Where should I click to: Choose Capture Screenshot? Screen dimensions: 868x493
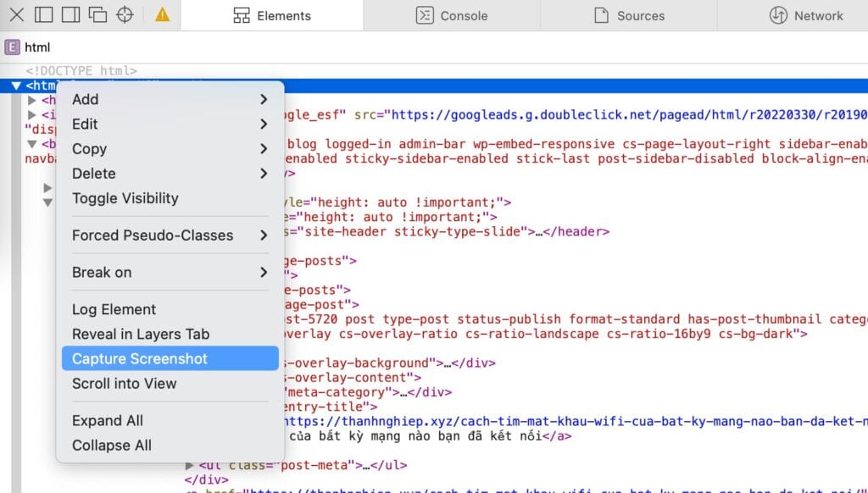pyautogui.click(x=170, y=358)
